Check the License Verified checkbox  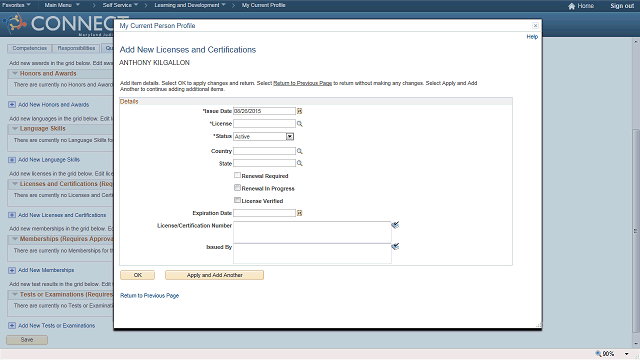click(x=237, y=200)
